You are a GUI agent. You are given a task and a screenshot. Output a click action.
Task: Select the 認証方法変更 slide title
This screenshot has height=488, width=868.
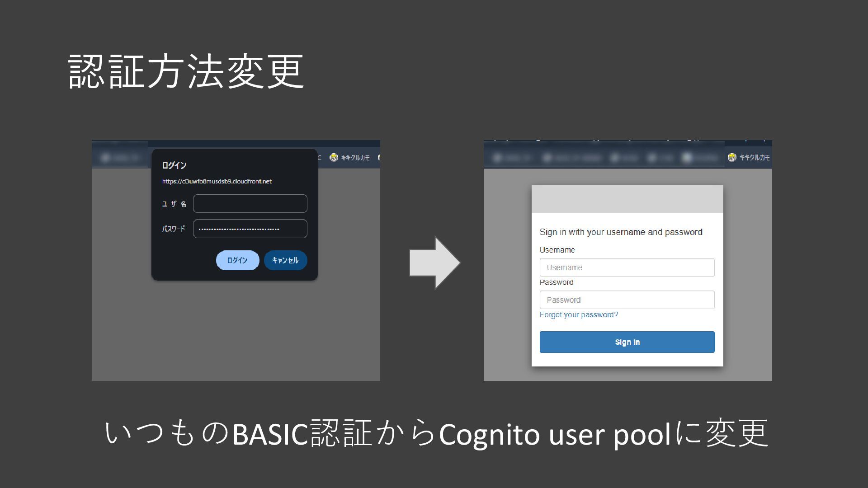tap(186, 71)
